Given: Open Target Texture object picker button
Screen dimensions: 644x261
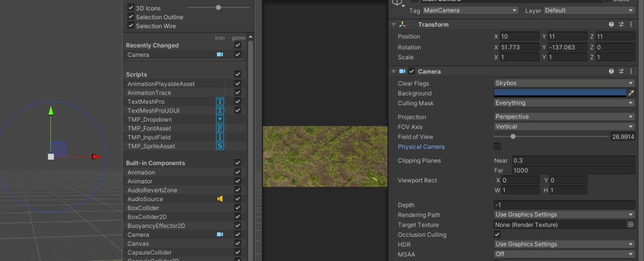Looking at the screenshot, I should pos(630,225).
